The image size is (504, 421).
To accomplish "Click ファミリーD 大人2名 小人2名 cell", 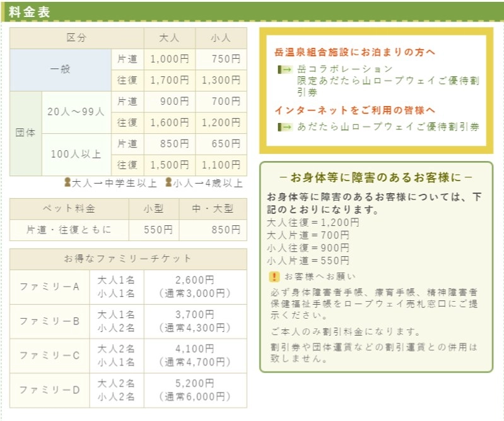I will [x=116, y=390].
